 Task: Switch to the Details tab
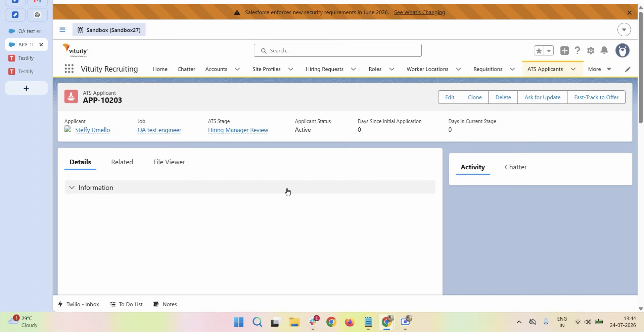tap(80, 162)
